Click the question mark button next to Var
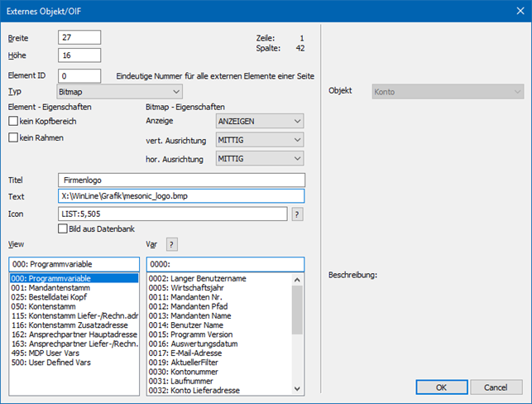This screenshot has height=404, width=532. pyautogui.click(x=172, y=243)
